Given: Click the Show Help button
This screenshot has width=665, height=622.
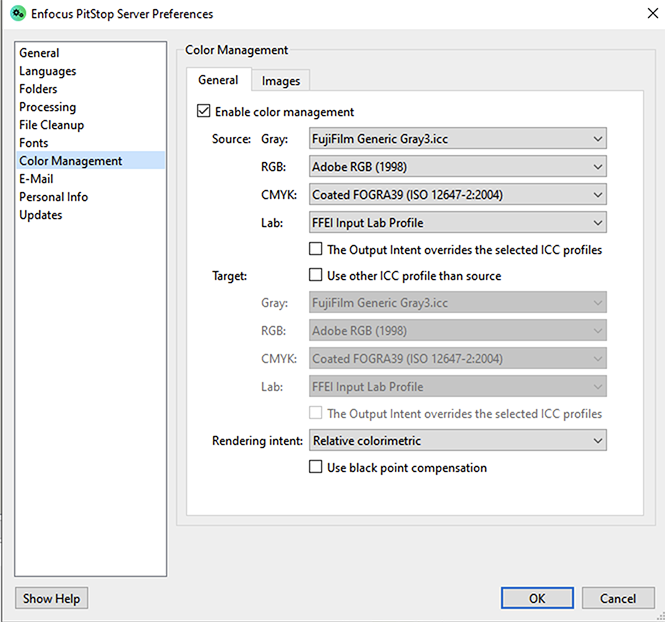Looking at the screenshot, I should click(x=52, y=598).
